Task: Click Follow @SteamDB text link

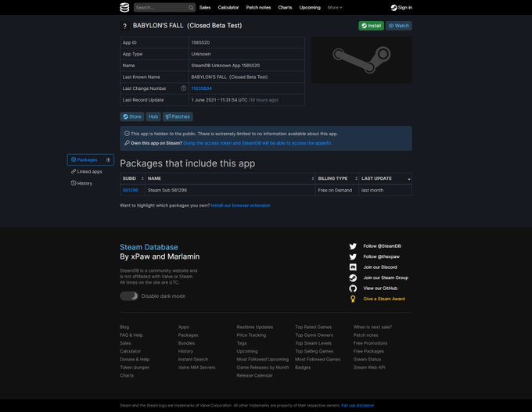Action: 382,246
